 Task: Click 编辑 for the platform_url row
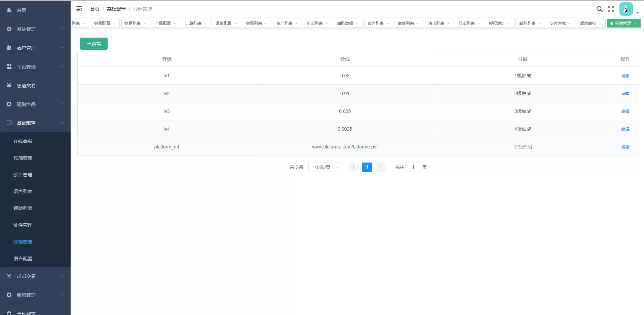click(x=625, y=147)
